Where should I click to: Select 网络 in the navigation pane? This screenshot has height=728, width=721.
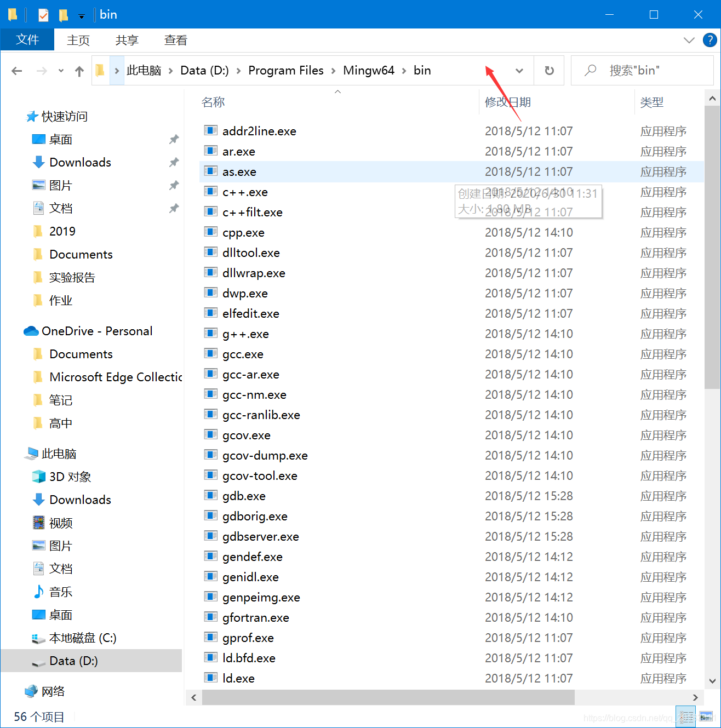coord(53,691)
